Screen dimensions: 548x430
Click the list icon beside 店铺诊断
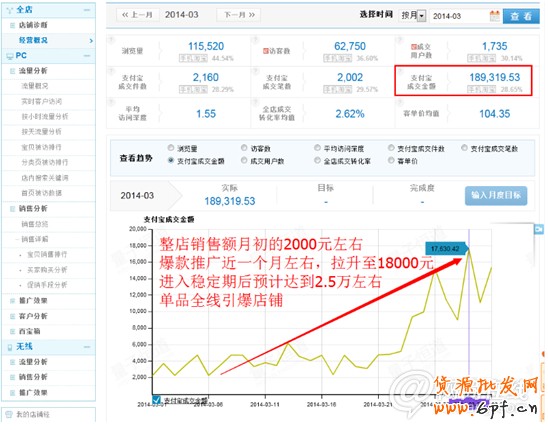13,25
